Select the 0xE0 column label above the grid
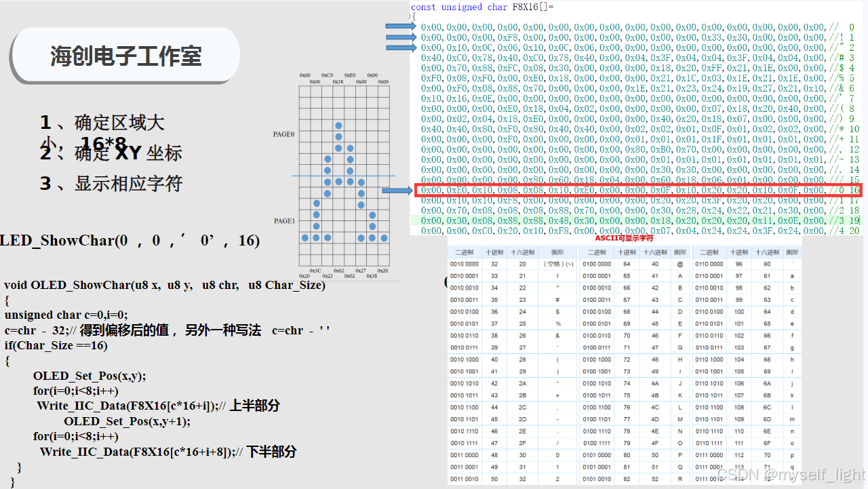 click(x=350, y=75)
